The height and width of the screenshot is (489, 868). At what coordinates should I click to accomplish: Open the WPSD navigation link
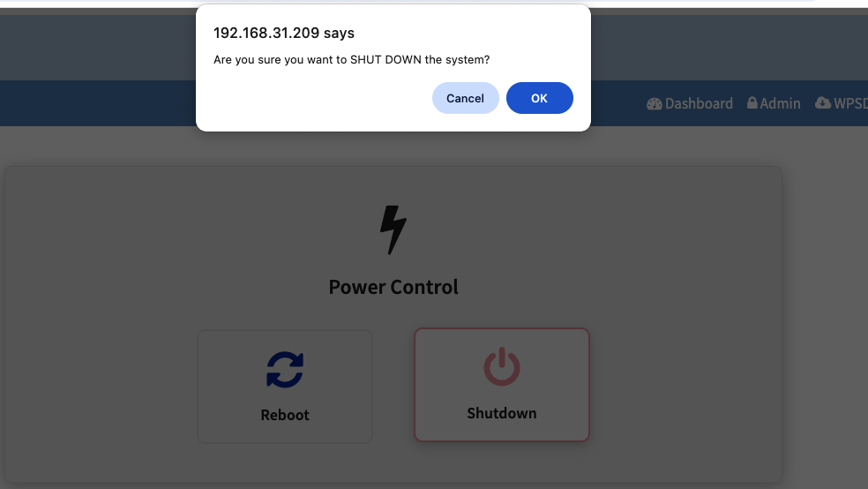click(x=842, y=103)
